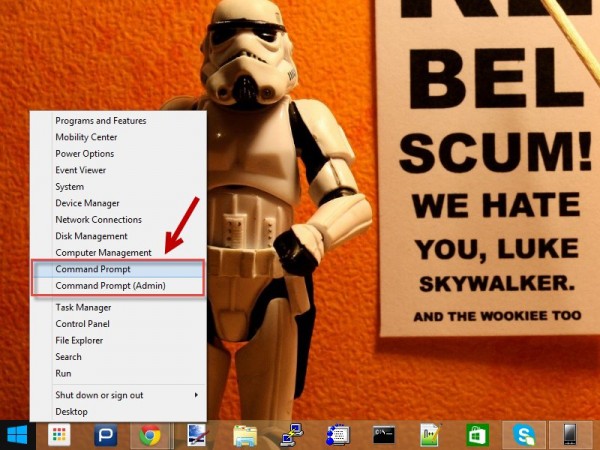Screen dimensions: 600x450
Task: Choose Network Connections menu item
Action: pyautogui.click(x=98, y=219)
